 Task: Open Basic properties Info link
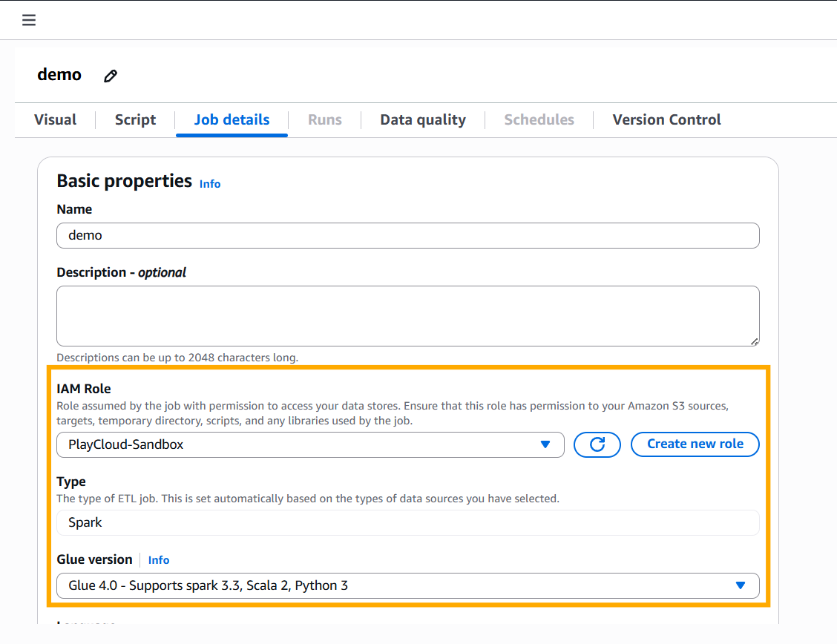point(210,184)
